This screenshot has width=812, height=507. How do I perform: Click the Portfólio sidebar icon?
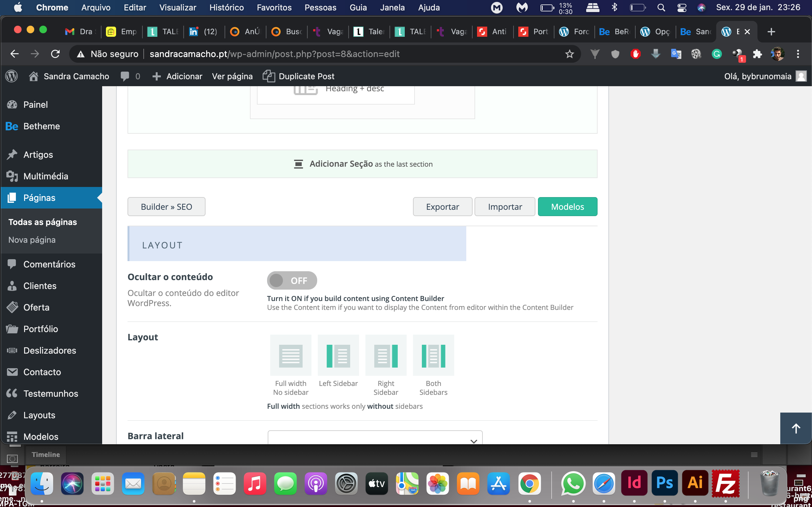(x=12, y=328)
